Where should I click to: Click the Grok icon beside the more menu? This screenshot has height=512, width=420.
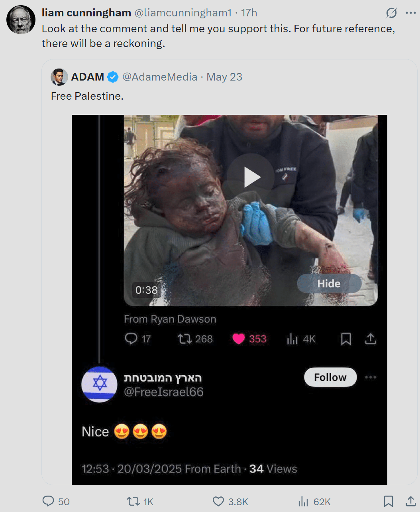point(391,13)
